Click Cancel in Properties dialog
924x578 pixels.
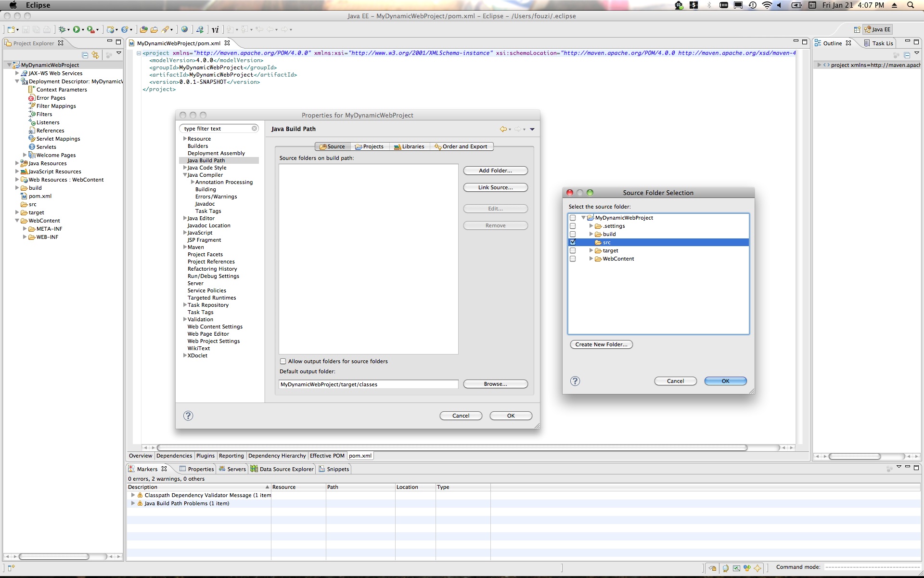coord(461,416)
